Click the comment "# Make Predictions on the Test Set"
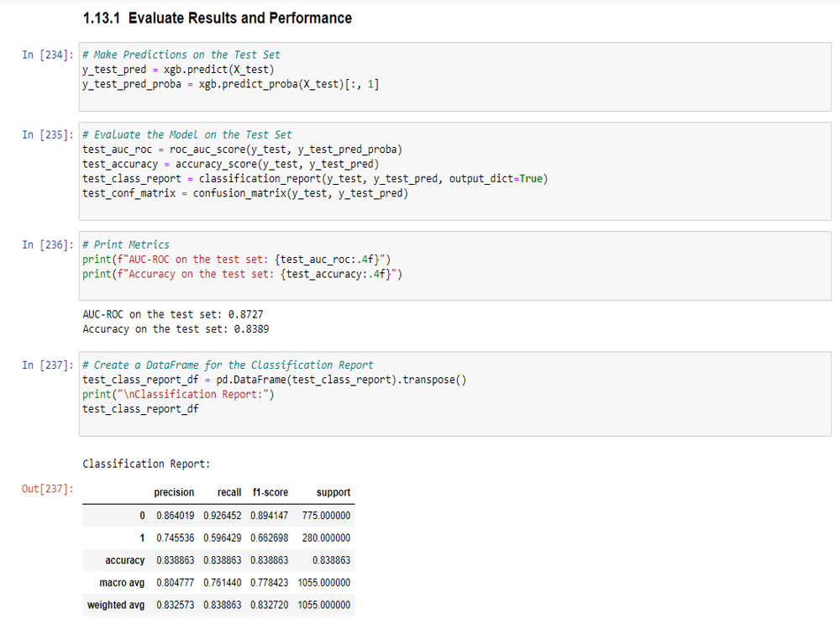 181,55
